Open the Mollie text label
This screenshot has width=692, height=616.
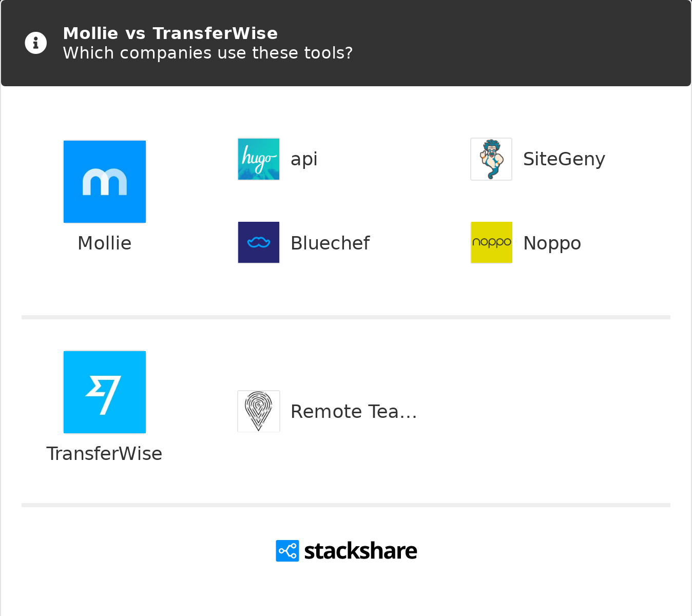pyautogui.click(x=105, y=243)
